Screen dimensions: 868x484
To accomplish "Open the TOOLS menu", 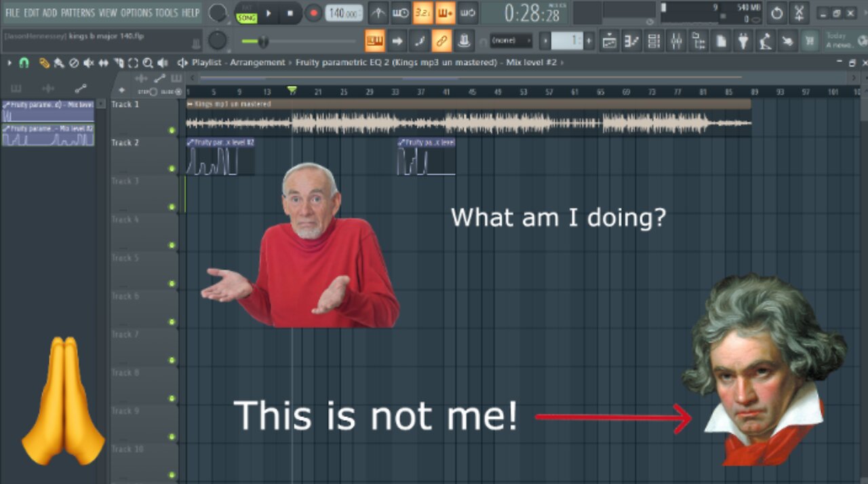I will pos(166,12).
